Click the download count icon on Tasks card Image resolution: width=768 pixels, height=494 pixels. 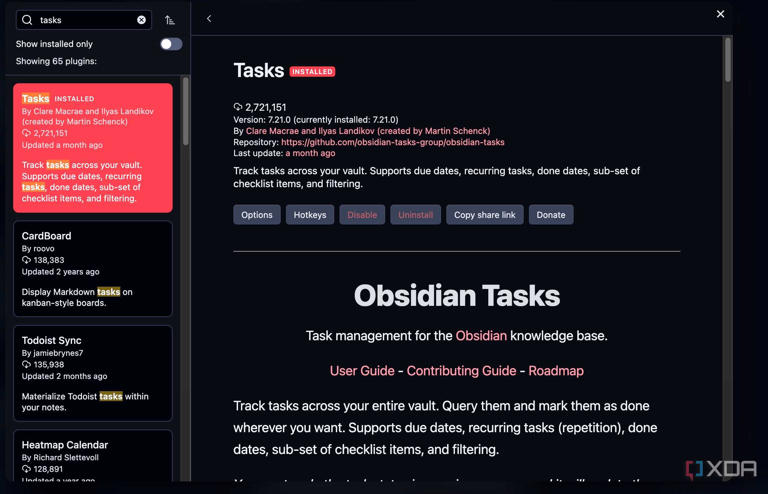[x=26, y=133]
